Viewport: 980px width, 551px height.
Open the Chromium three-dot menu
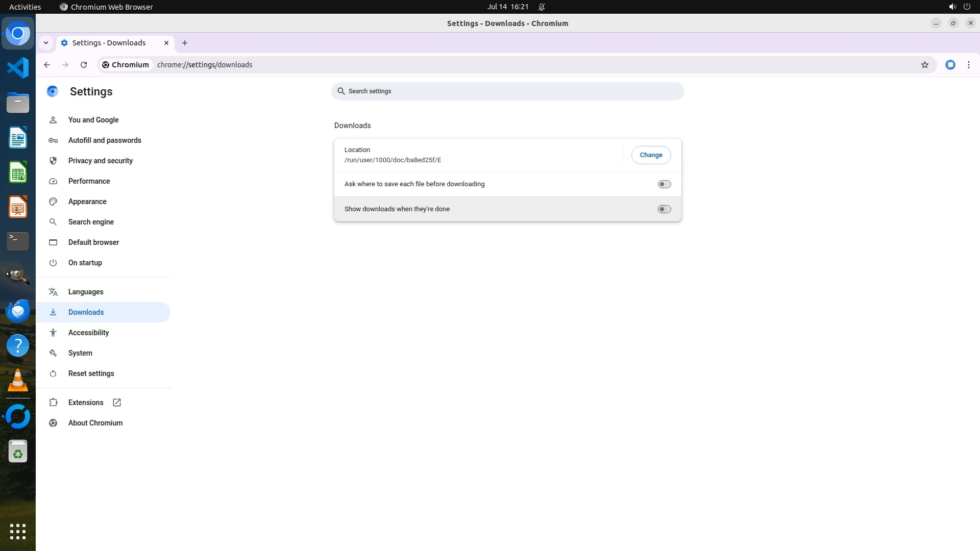click(968, 65)
